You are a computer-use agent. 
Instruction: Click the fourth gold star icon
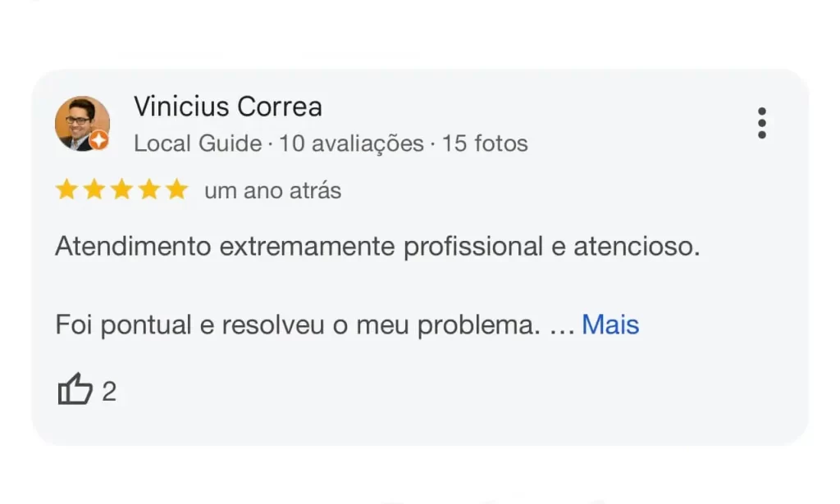(x=149, y=188)
